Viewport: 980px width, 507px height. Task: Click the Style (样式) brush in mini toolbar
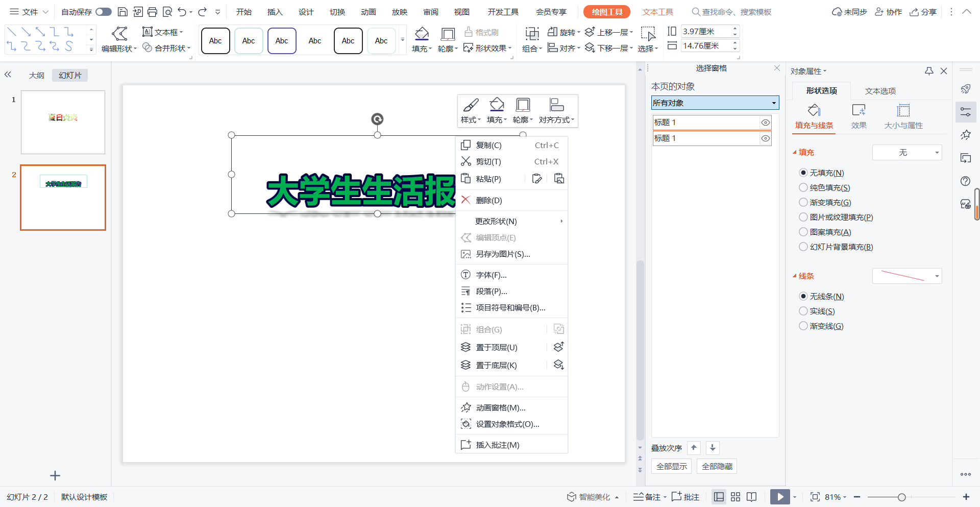point(471,105)
